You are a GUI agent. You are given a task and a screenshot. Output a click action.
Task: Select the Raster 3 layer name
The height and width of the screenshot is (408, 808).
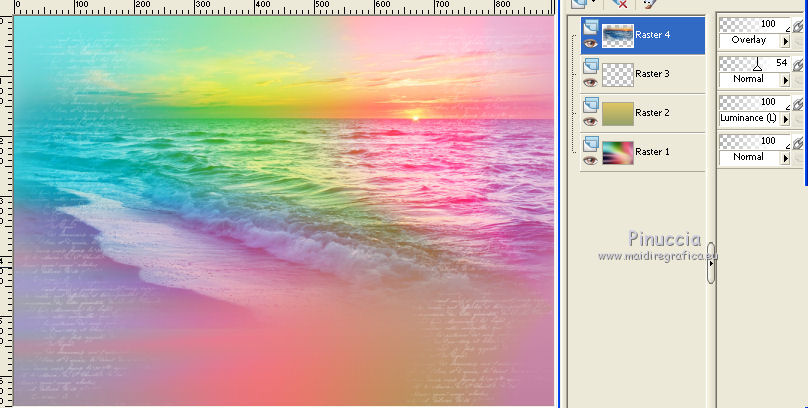[652, 74]
